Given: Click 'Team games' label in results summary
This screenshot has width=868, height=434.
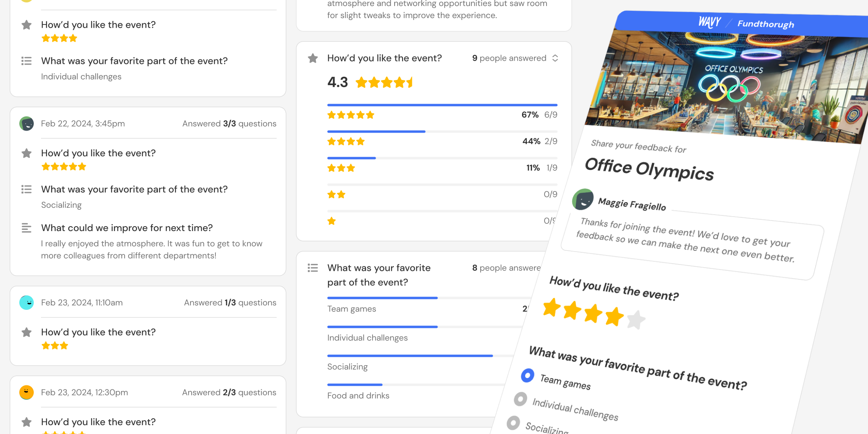Looking at the screenshot, I should pos(352,309).
